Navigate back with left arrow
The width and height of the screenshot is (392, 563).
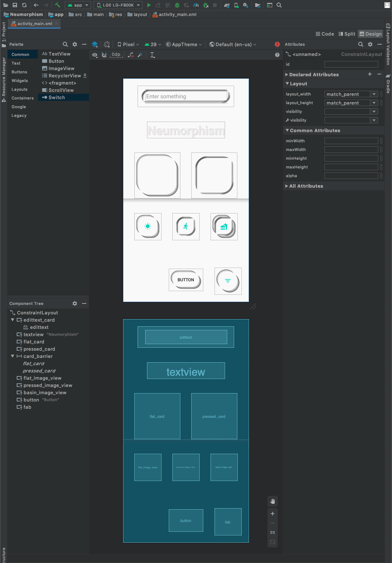point(36,5)
